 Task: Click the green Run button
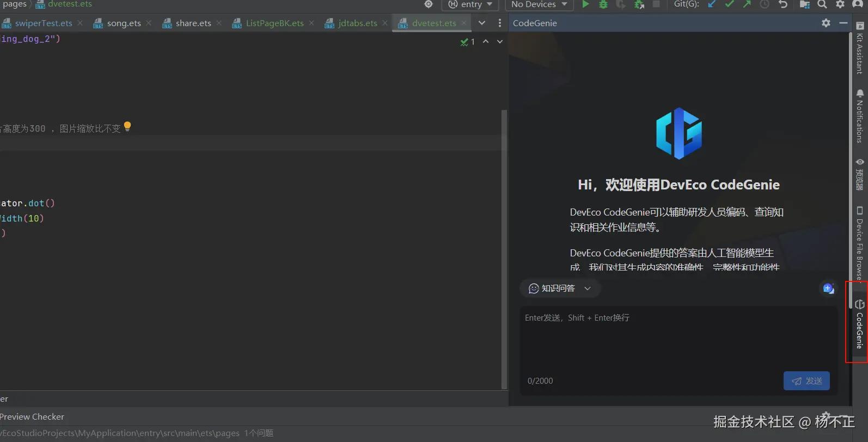pos(586,4)
